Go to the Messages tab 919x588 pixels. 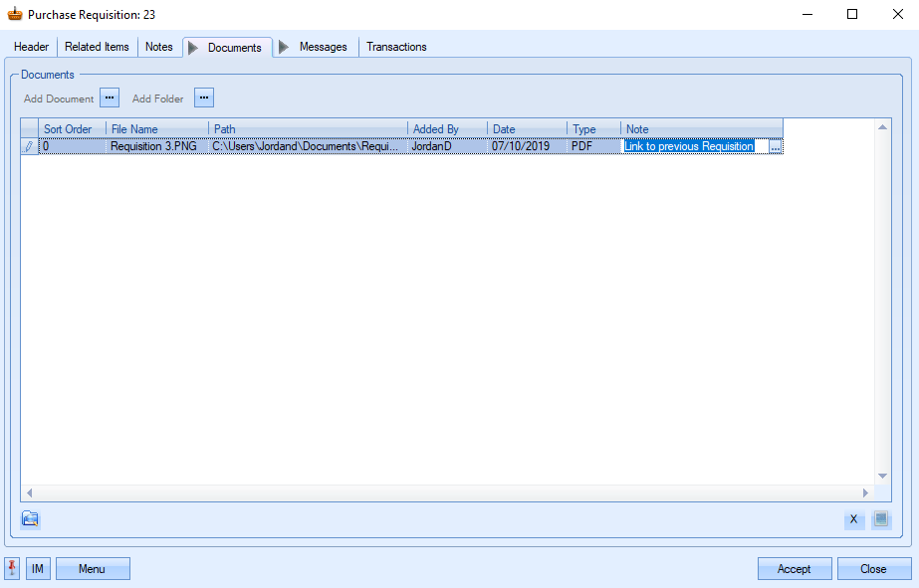[x=323, y=47]
